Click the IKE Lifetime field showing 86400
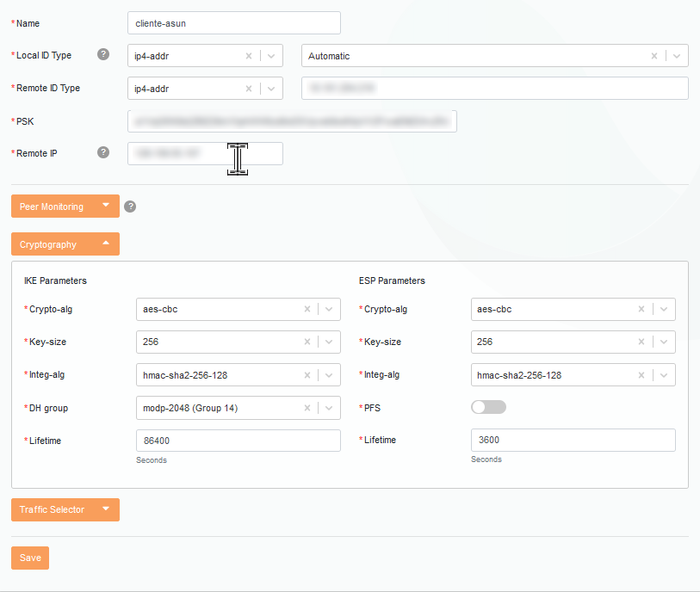This screenshot has height=592, width=700. [238, 441]
